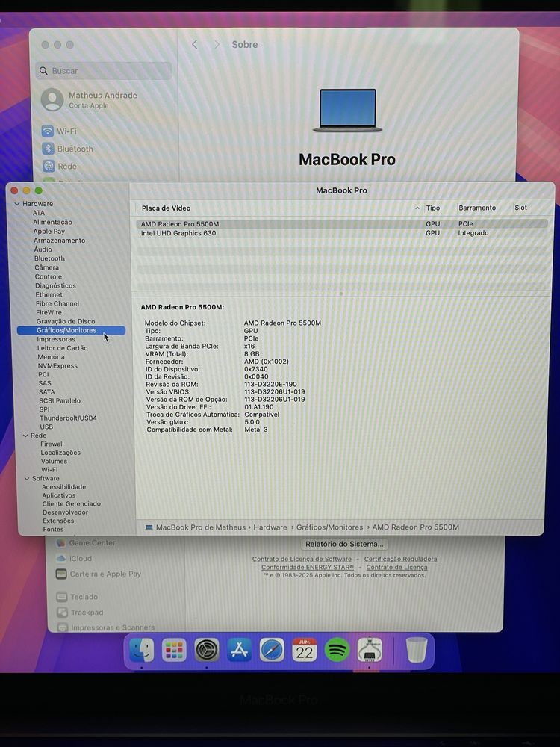Select Câmera in Hardware list
This screenshot has width=560, height=747.
(x=46, y=267)
